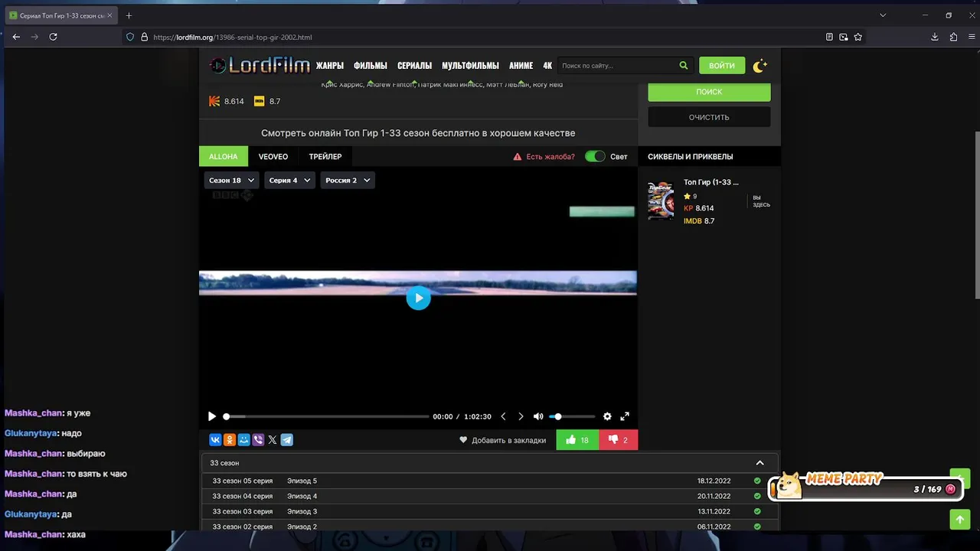Select 33 сезон 03 серия row

pyautogui.click(x=489, y=511)
